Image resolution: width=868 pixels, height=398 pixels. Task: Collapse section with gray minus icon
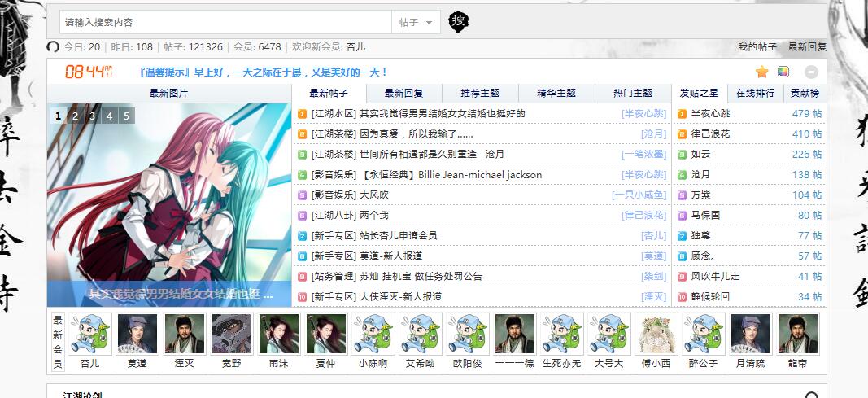click(811, 72)
